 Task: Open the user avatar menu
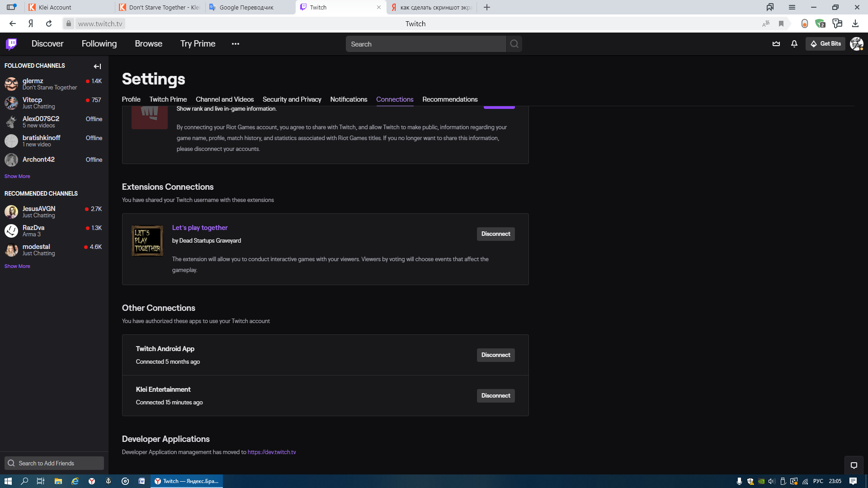[x=856, y=44]
